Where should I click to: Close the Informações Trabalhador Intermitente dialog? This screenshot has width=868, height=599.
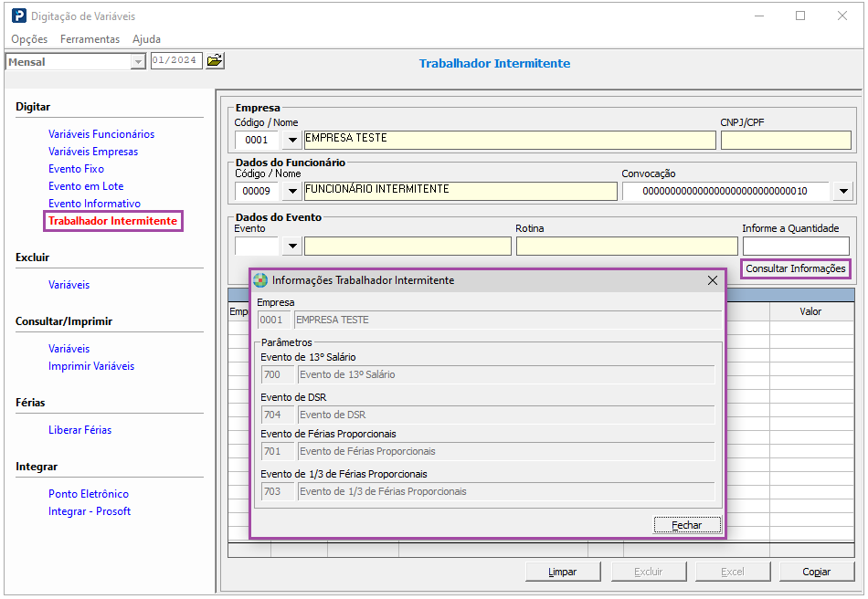point(713,280)
